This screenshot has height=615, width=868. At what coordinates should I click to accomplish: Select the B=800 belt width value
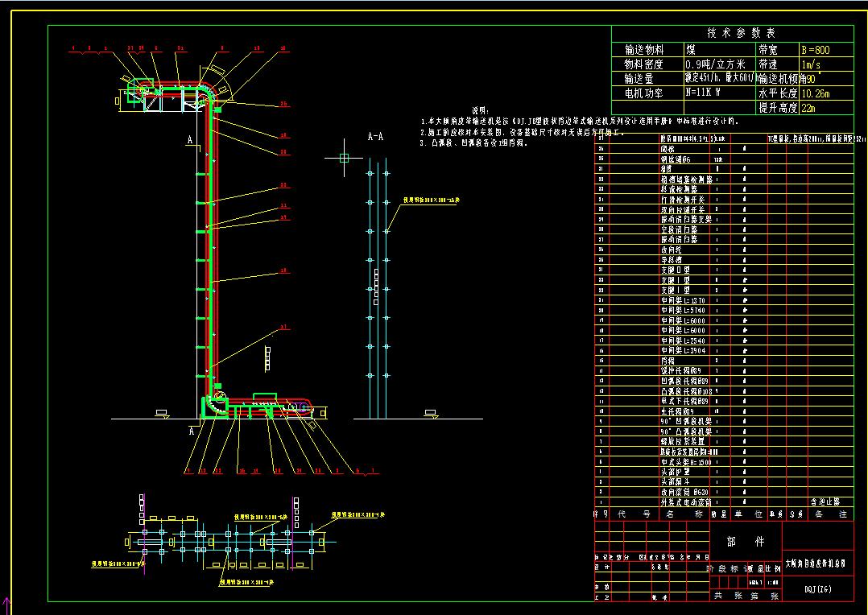click(x=816, y=50)
